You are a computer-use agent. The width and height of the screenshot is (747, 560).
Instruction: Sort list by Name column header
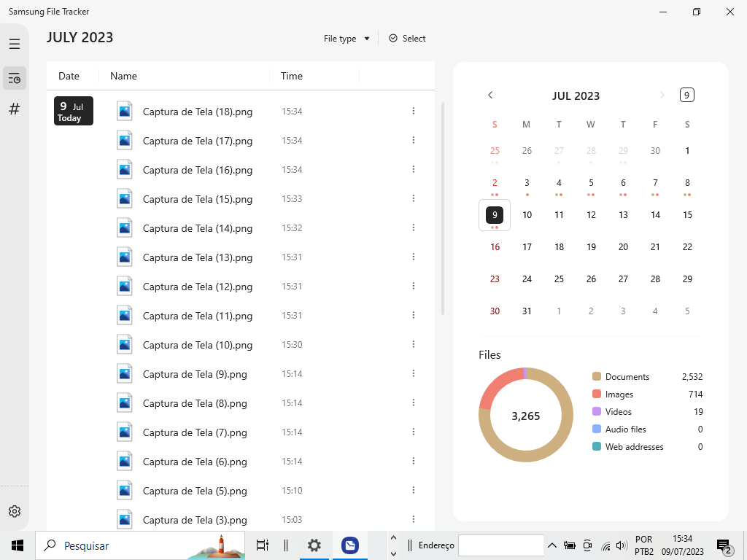tap(123, 76)
